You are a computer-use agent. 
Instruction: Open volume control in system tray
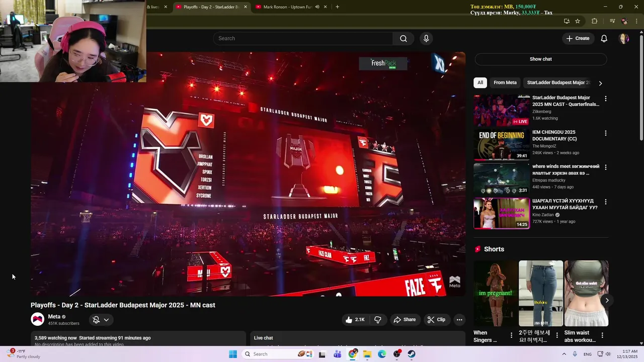(608, 354)
